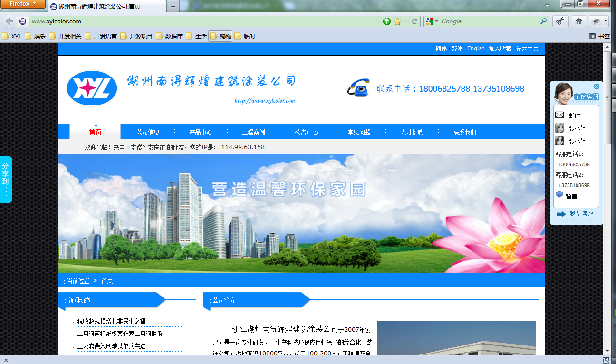This screenshot has width=616, height=364.
Task: Click the IP address 114.99.63.158 text
Action: point(243,147)
